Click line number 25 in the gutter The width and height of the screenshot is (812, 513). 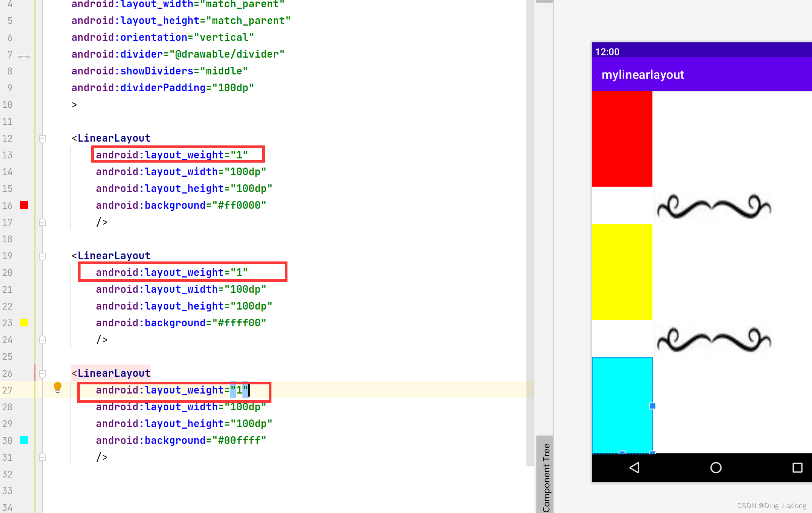pyautogui.click(x=7, y=357)
